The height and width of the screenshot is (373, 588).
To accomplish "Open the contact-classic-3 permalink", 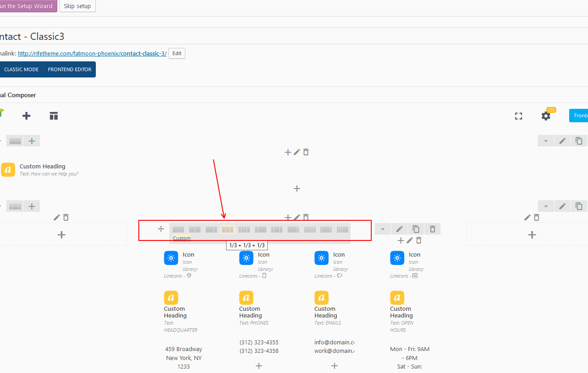I will click(92, 53).
